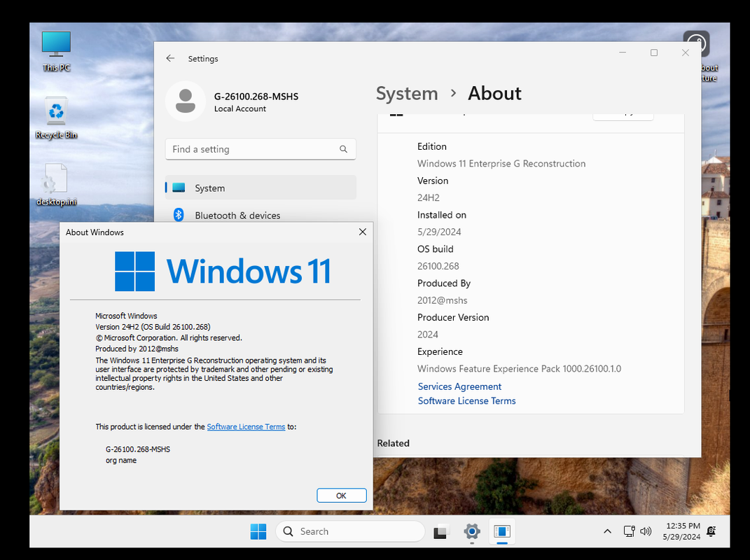Close the Settings window
The image size is (750, 560).
686,52
